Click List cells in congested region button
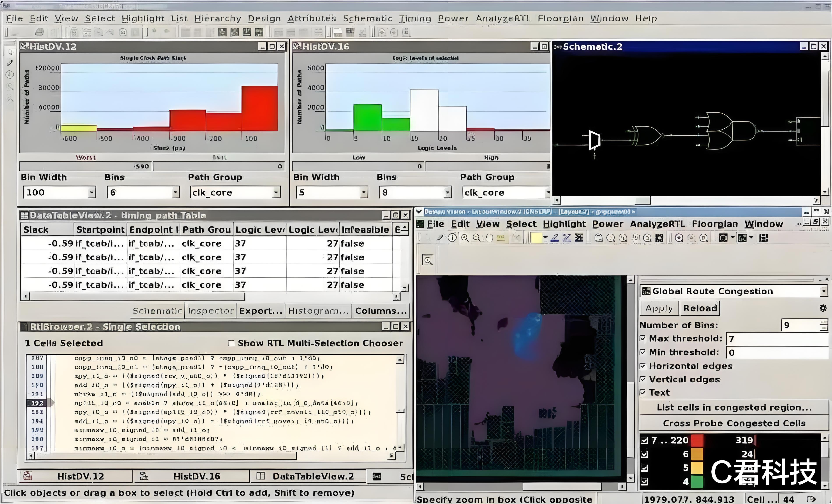The image size is (832, 504). click(x=734, y=408)
